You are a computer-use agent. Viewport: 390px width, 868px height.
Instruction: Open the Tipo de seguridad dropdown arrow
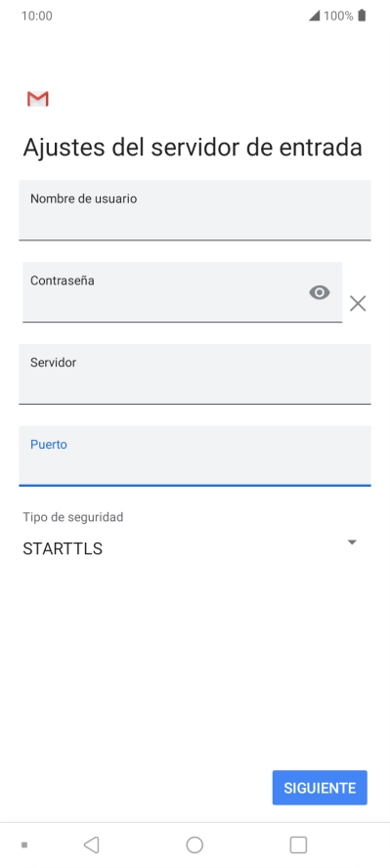point(352,542)
